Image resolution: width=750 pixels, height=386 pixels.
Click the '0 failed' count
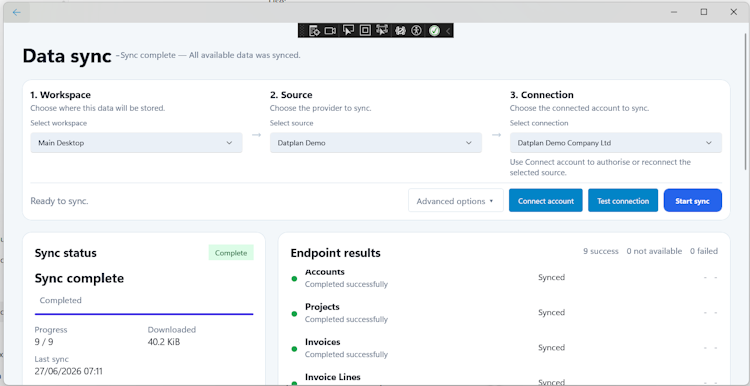click(x=704, y=251)
